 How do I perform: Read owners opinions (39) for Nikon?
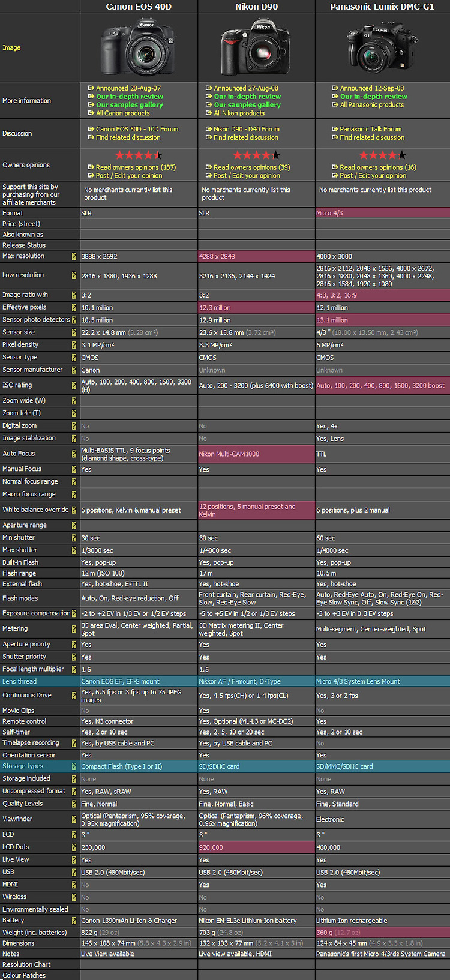[x=252, y=168]
